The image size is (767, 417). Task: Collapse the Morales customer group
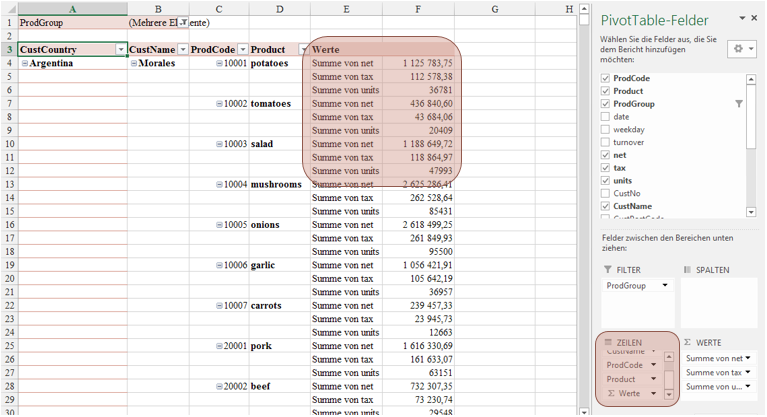click(x=134, y=64)
